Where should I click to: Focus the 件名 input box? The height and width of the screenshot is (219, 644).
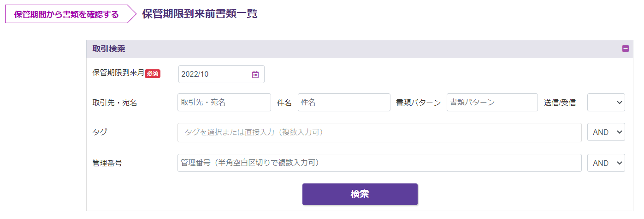pos(344,103)
